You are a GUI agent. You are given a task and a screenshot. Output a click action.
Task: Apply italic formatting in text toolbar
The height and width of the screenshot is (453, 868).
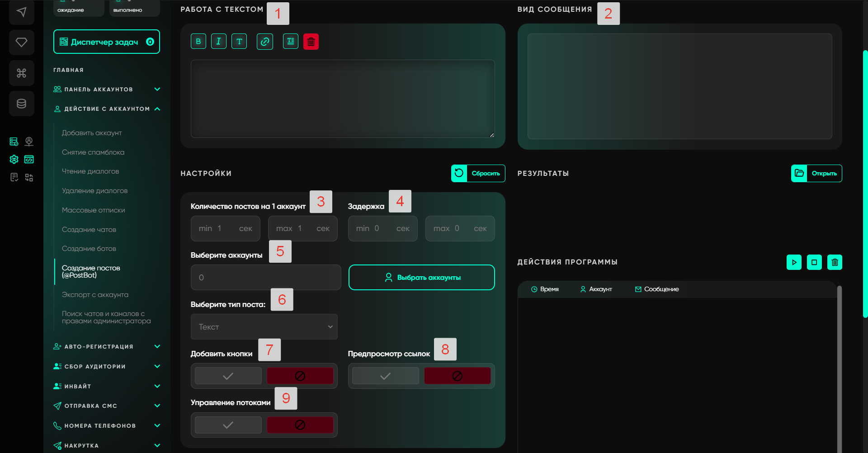point(218,42)
